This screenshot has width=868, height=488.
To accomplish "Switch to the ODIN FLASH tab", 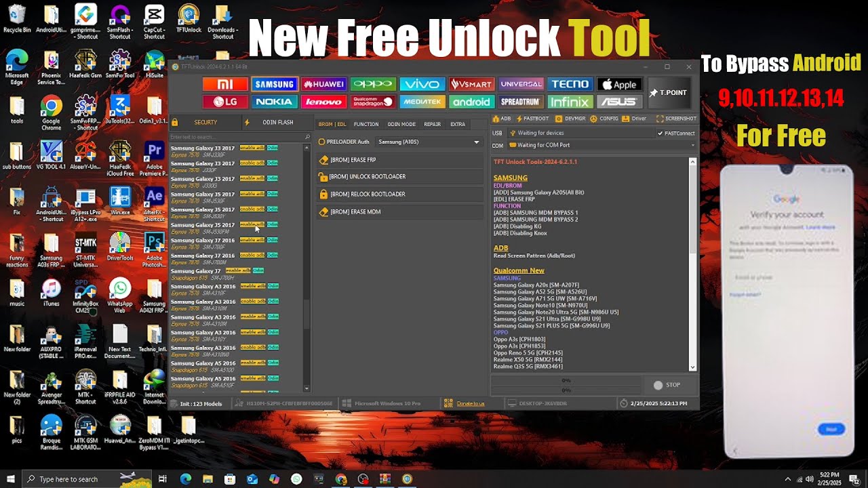I will pyautogui.click(x=277, y=123).
